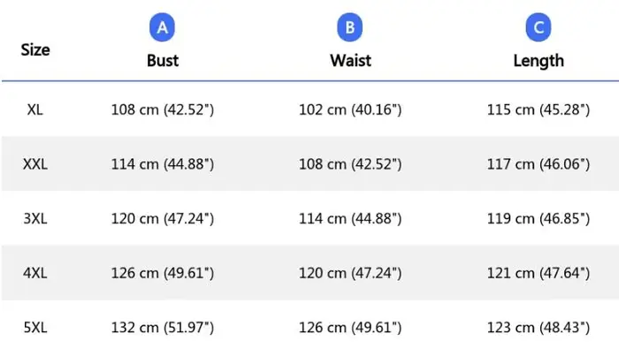Click the blue B badge icon
619x364 pixels.
pyautogui.click(x=350, y=27)
